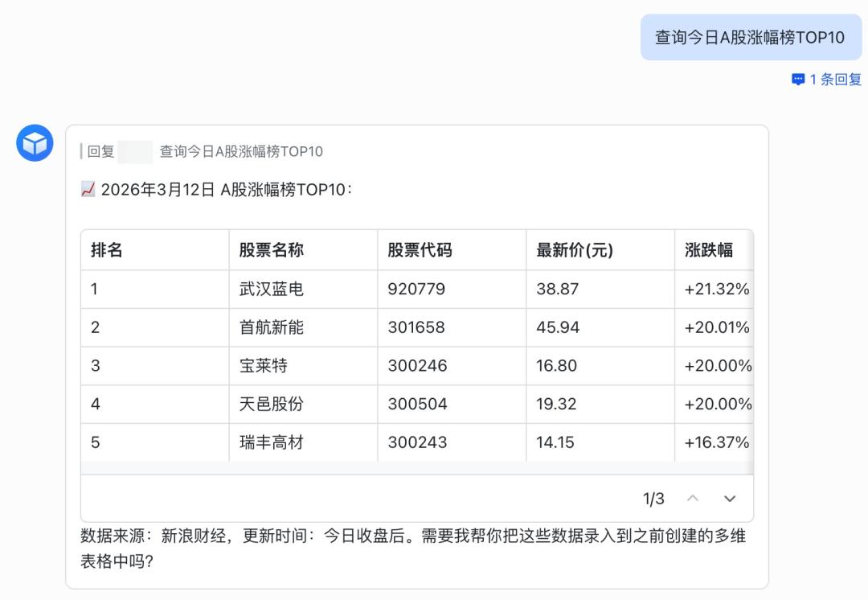Go to previous table page with up chevron
Screen dimensions: 868x600
693,499
